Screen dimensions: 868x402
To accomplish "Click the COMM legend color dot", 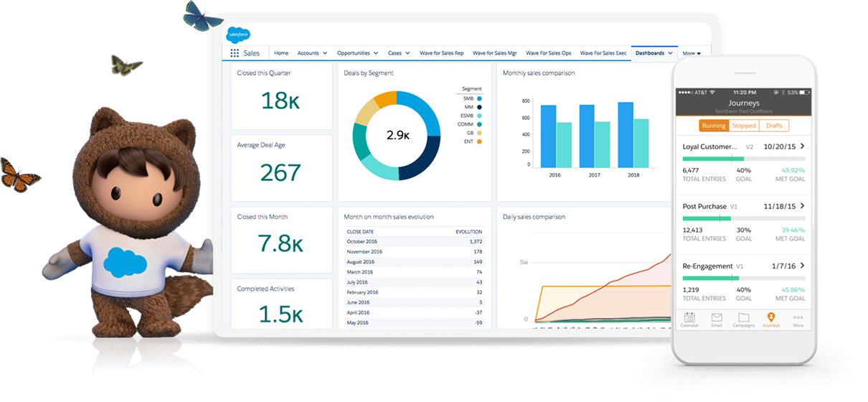I will [479, 124].
